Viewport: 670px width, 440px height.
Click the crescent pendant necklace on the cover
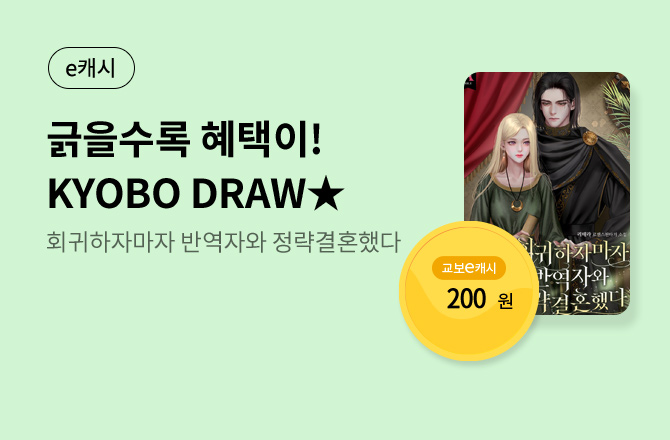pyautogui.click(x=517, y=206)
